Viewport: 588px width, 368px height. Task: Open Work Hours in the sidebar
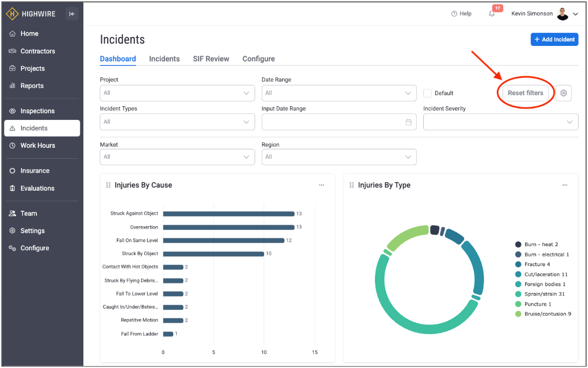(x=37, y=146)
